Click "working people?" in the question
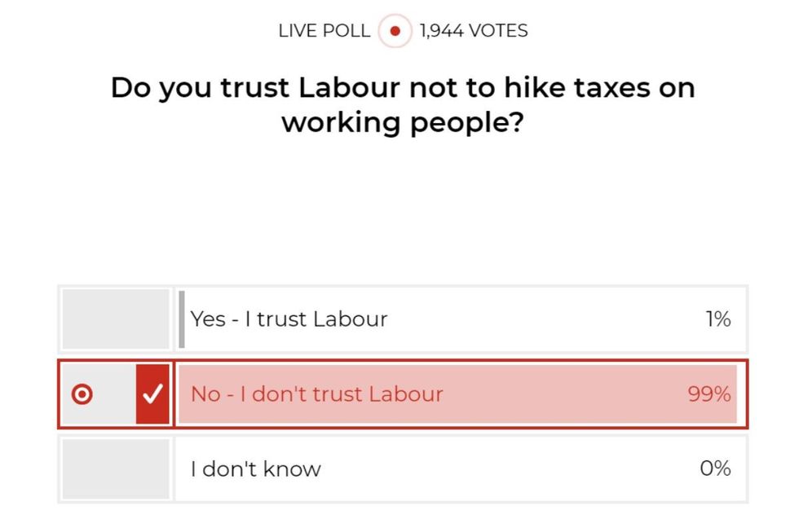This screenshot has width=799, height=532. click(x=402, y=122)
